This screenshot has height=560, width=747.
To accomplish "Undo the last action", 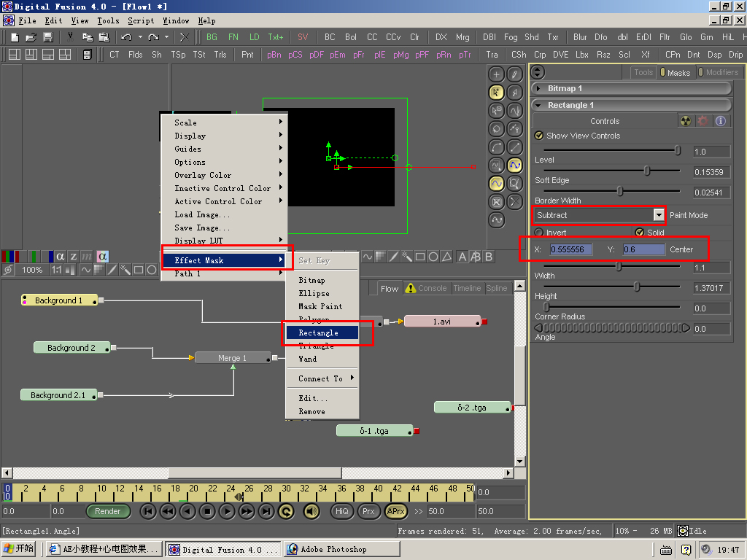I will 126,37.
